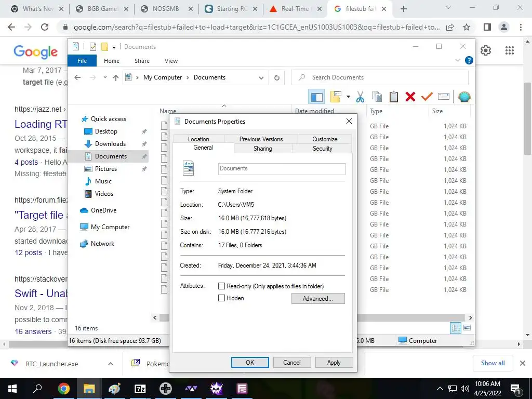Open 7-Zip from the taskbar
This screenshot has height=399, width=532.
[x=140, y=389]
